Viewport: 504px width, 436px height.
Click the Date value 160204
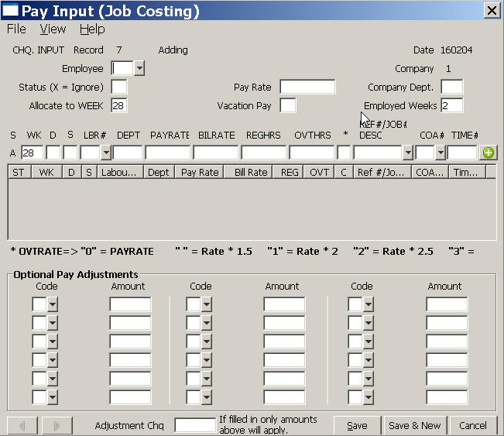tap(457, 50)
